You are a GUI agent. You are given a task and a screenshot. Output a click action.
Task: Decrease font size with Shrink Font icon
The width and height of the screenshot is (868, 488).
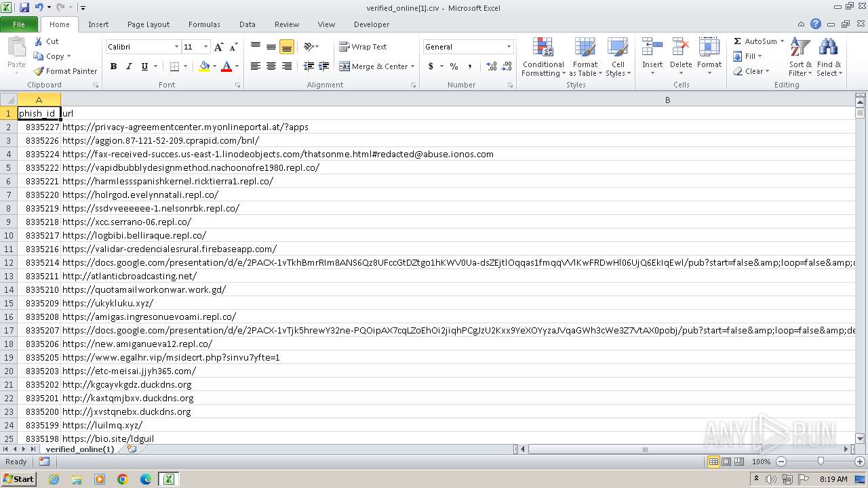pos(233,47)
